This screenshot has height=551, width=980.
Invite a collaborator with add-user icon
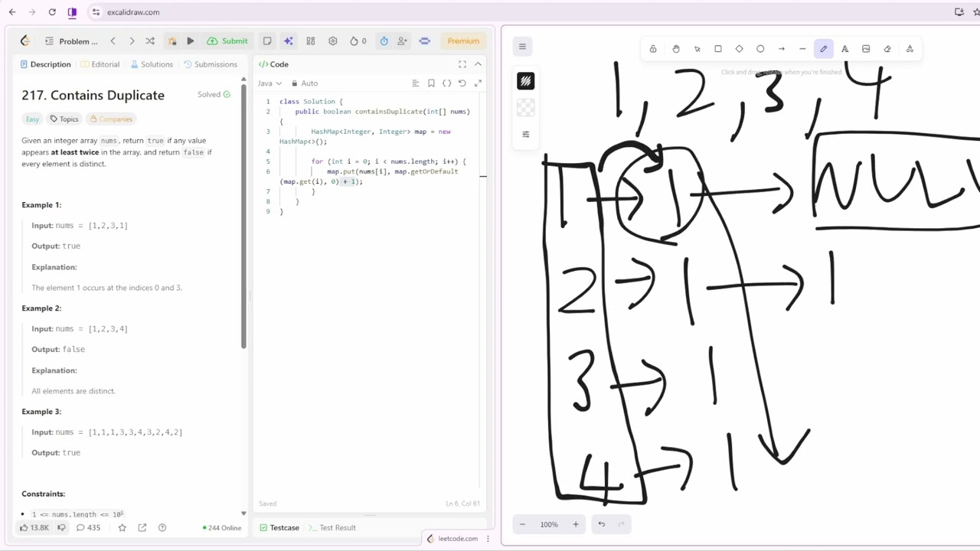403,41
